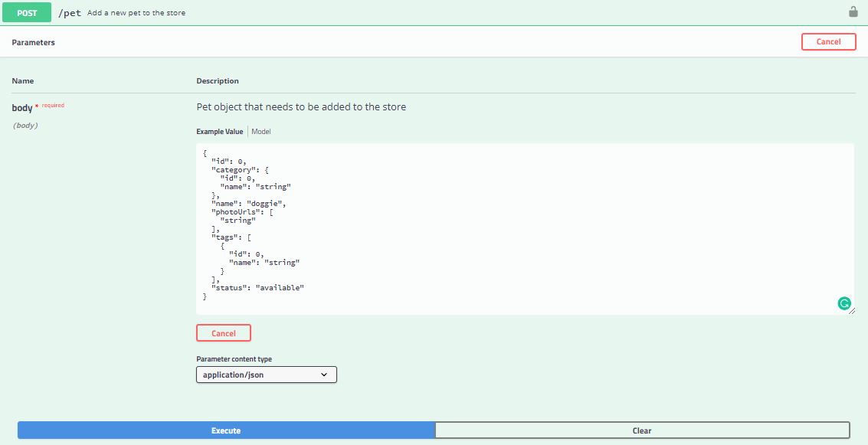Click the Grammarly icon in the text area
868x445 pixels.
[x=843, y=304]
